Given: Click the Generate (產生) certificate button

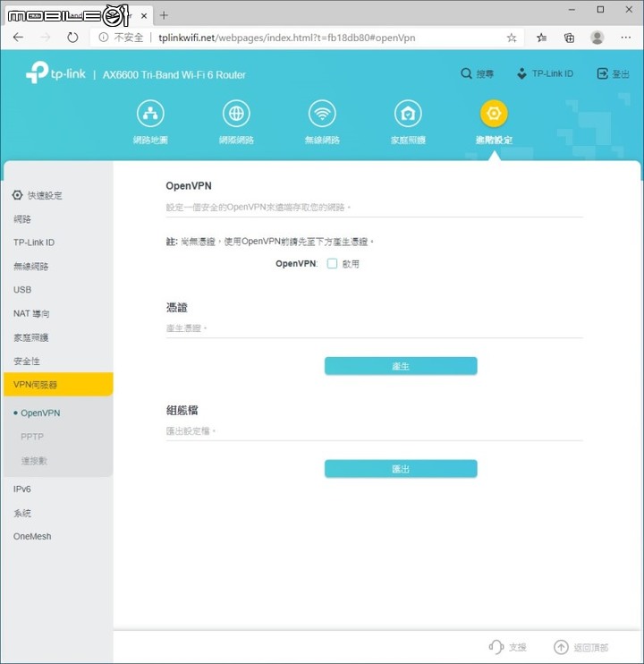Looking at the screenshot, I should click(x=401, y=366).
